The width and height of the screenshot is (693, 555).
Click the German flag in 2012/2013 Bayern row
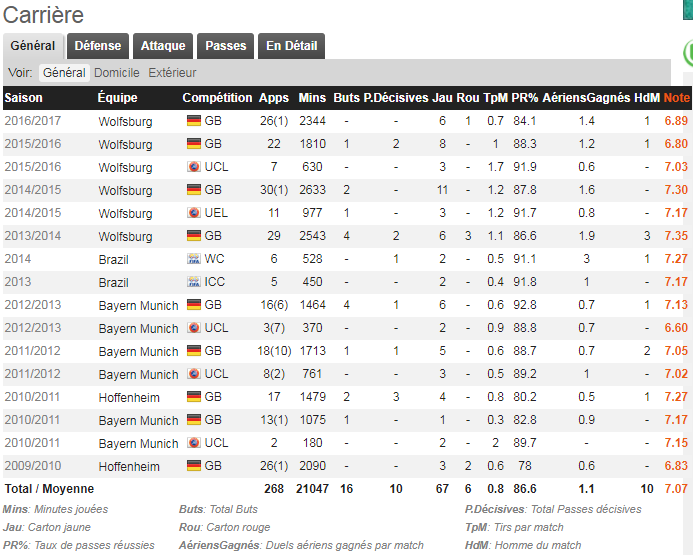[x=194, y=304]
